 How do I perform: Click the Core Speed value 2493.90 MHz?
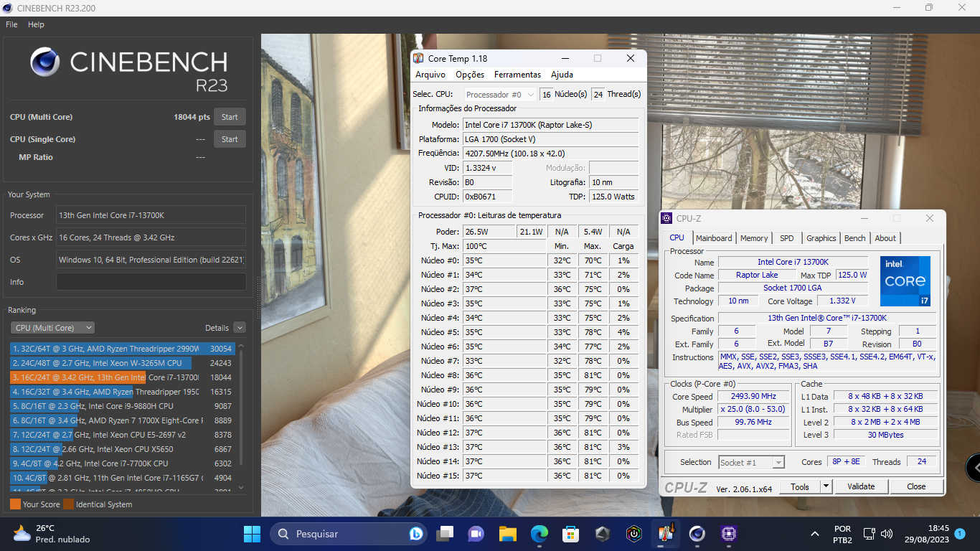(x=753, y=396)
